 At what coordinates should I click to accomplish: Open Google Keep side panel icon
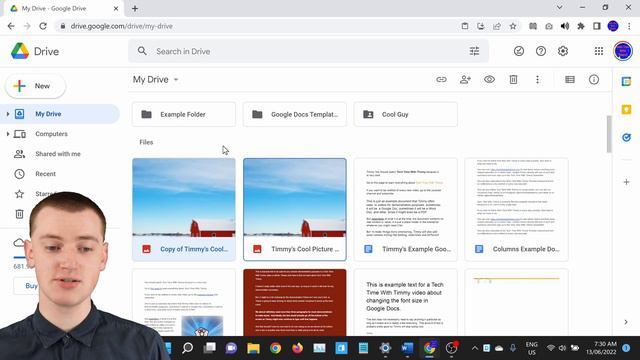(x=626, y=109)
